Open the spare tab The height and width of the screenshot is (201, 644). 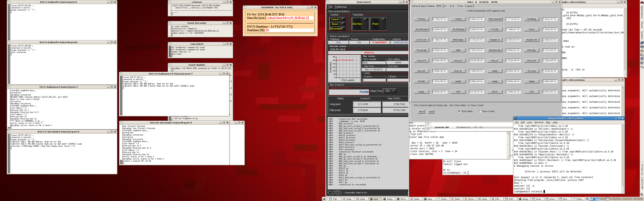tap(470, 6)
